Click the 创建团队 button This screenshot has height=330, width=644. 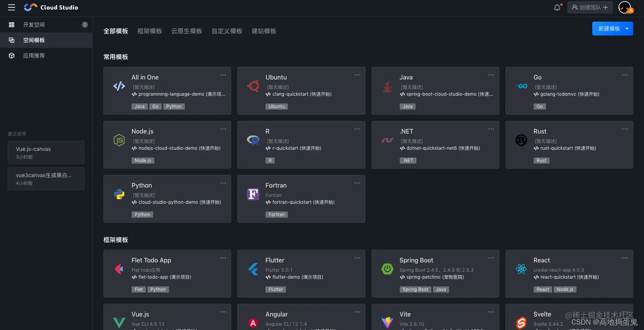(x=590, y=7)
